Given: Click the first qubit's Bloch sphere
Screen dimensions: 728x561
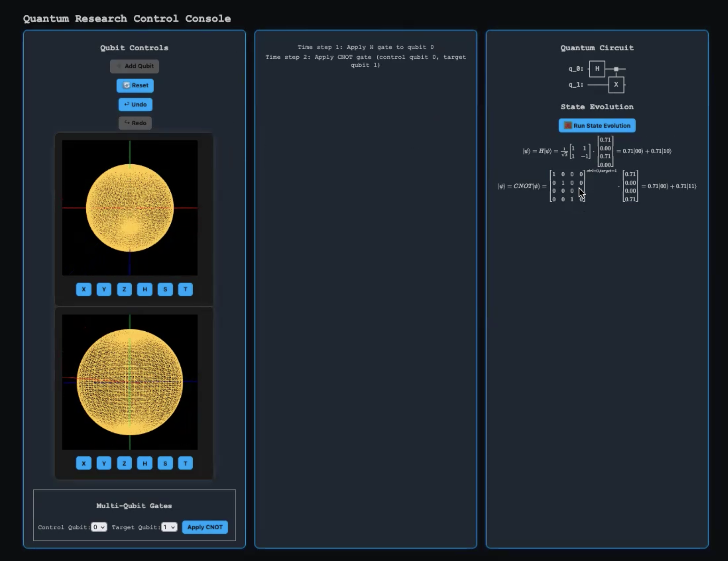Looking at the screenshot, I should coord(130,208).
